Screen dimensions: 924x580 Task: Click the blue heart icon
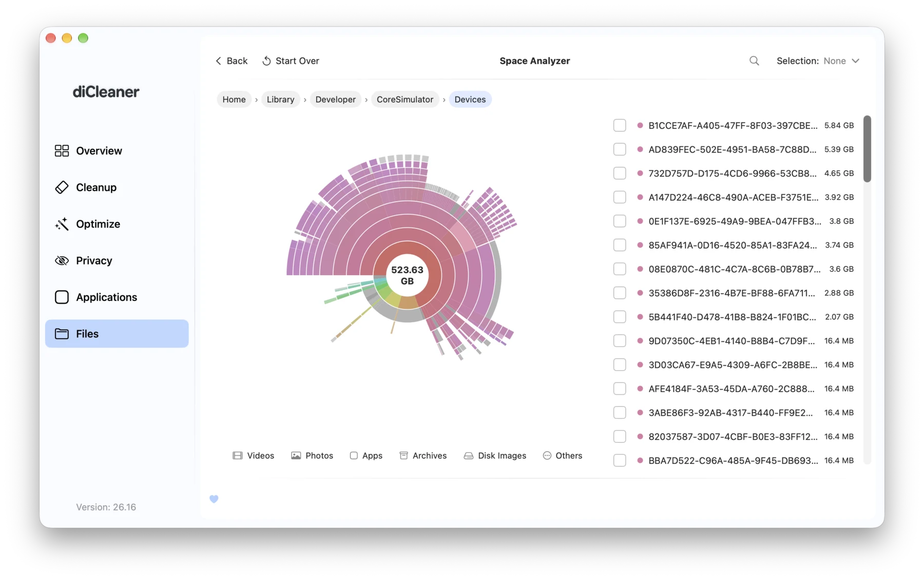tap(214, 499)
